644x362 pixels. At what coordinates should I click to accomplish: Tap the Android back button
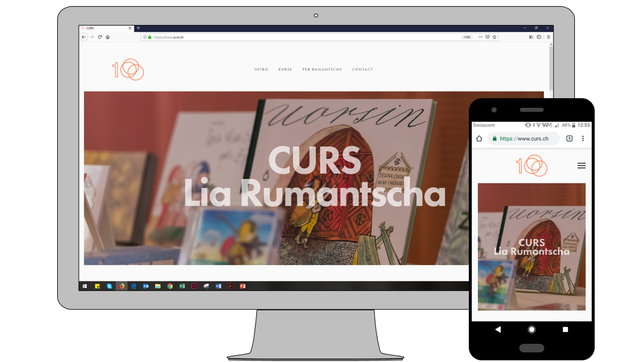pyautogui.click(x=498, y=329)
